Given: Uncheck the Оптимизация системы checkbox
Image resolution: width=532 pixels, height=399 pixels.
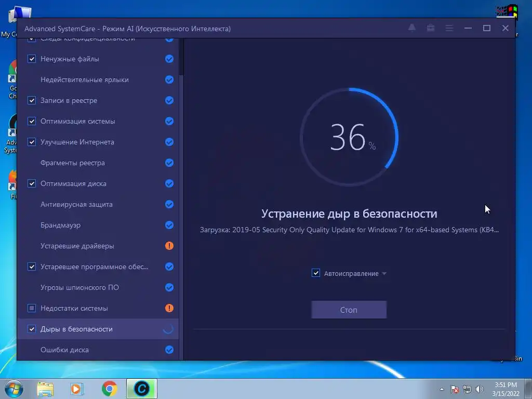Looking at the screenshot, I should point(32,121).
